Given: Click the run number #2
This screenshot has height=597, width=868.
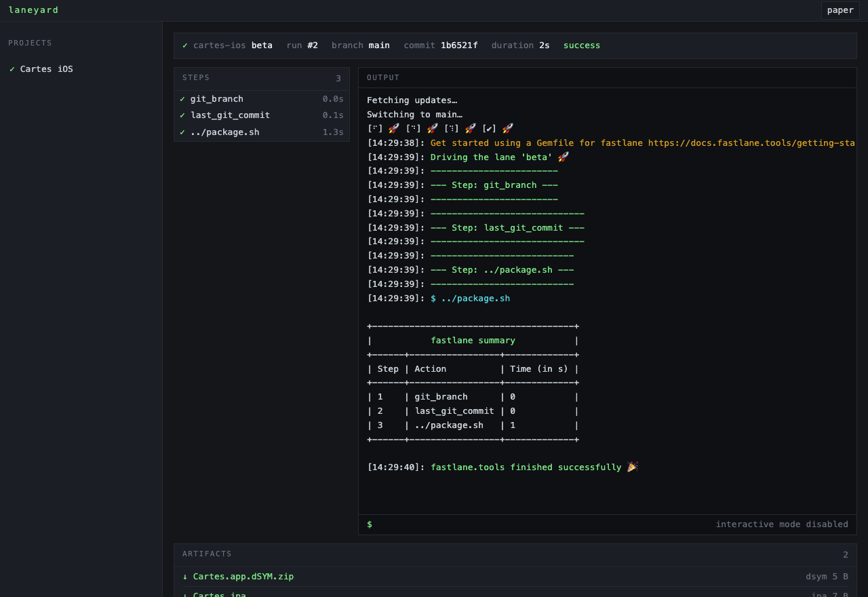Looking at the screenshot, I should pos(313,45).
